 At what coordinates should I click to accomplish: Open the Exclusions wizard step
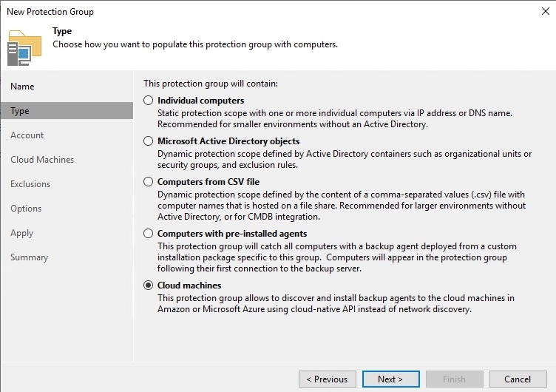click(x=30, y=184)
